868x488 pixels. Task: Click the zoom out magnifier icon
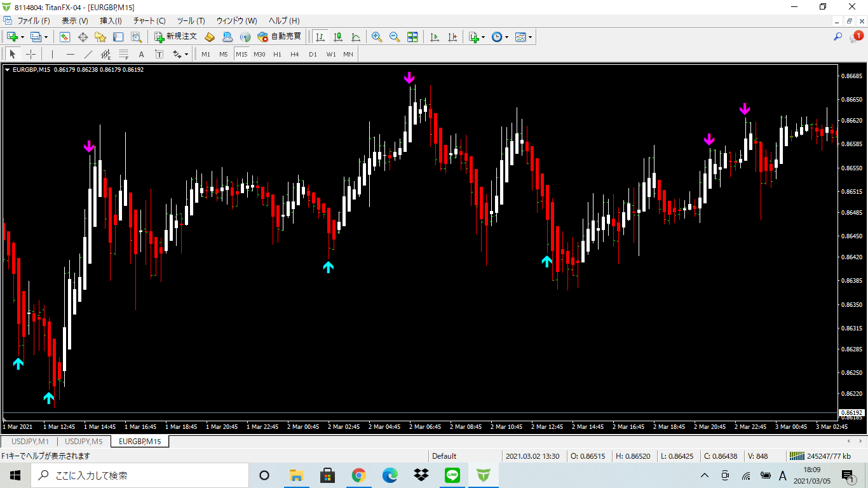pyautogui.click(x=395, y=37)
